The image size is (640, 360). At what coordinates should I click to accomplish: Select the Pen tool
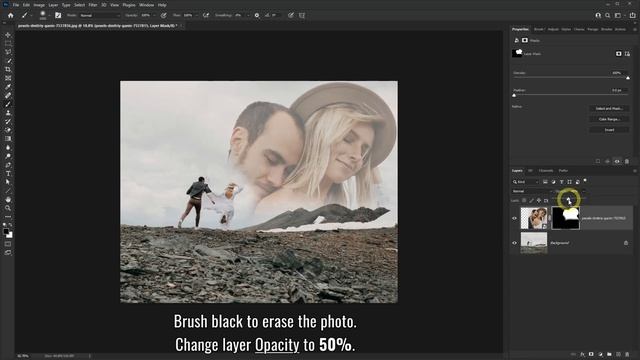click(8, 165)
